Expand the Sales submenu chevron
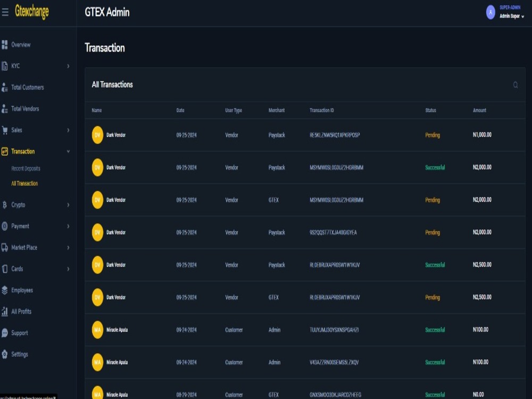This screenshot has height=399, width=532. [68, 130]
